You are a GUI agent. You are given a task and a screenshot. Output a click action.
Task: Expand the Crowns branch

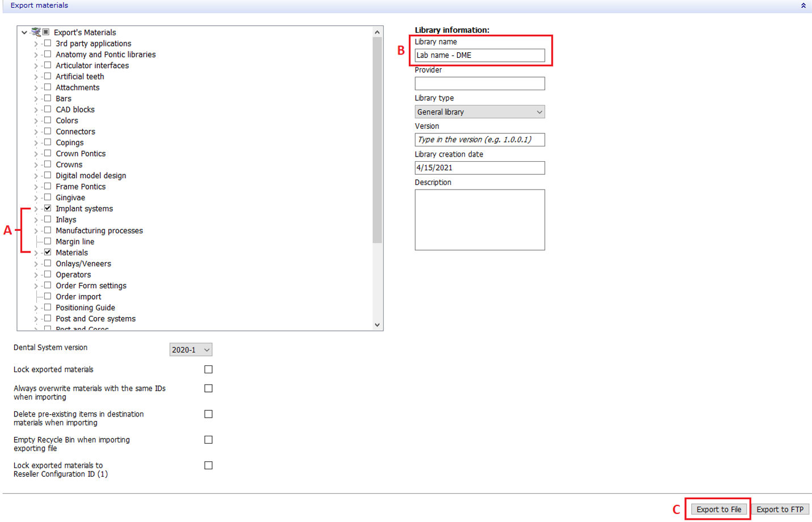(35, 164)
